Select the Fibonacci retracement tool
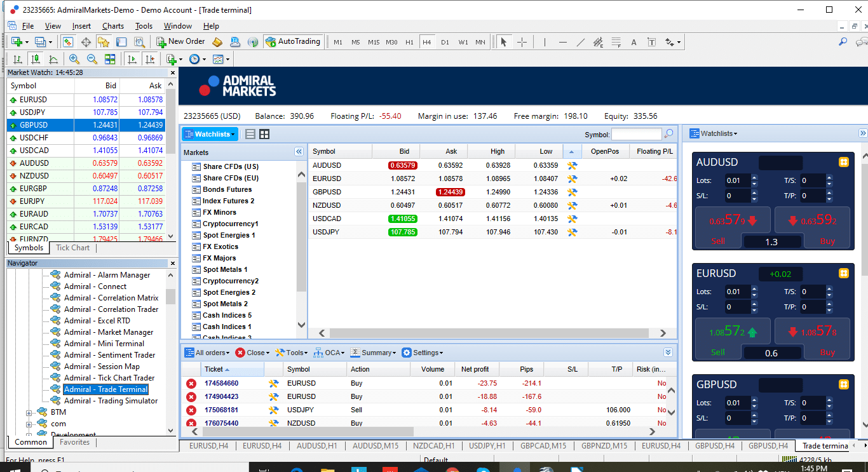The width and height of the screenshot is (868, 472). click(x=616, y=42)
